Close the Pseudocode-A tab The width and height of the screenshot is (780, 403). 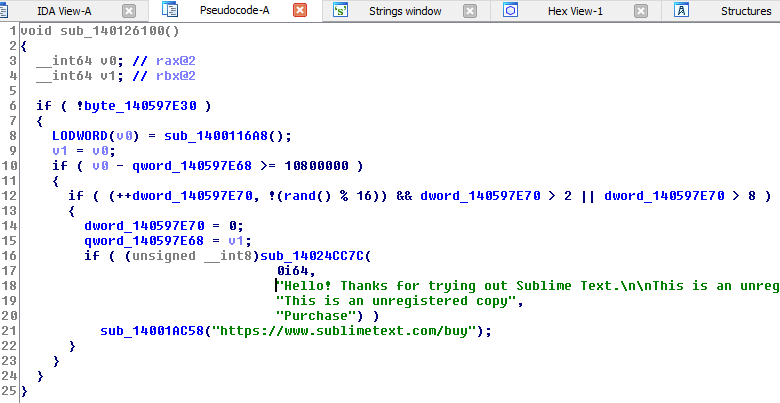pos(300,10)
